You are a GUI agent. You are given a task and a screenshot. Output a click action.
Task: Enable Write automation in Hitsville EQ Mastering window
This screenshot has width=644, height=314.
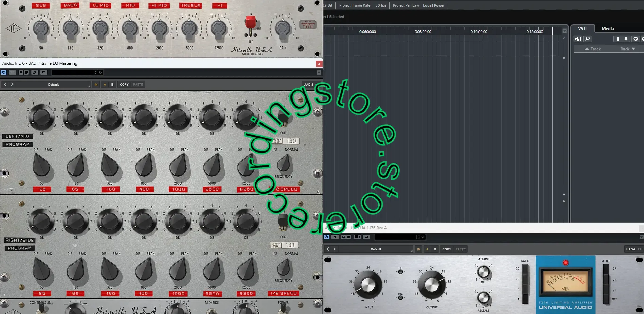[26, 72]
